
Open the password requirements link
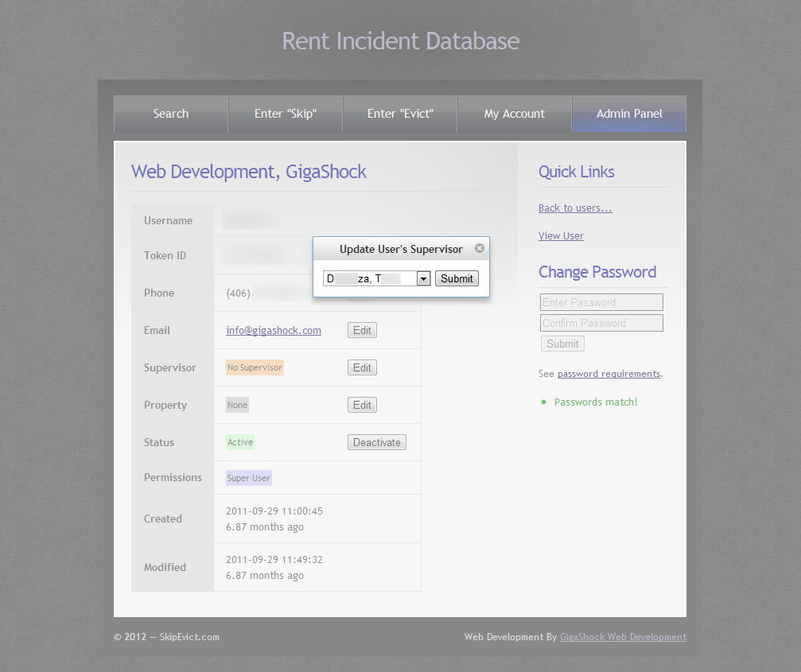(x=609, y=374)
